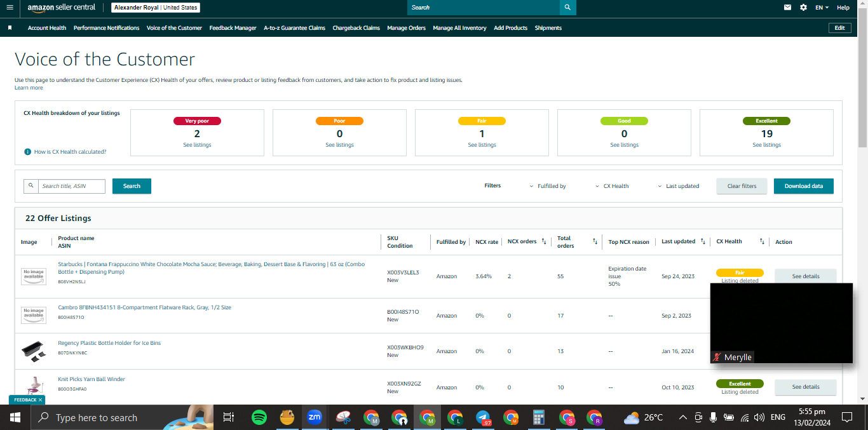Open the Windows notification center
The width and height of the screenshot is (868, 430).
coord(846,417)
